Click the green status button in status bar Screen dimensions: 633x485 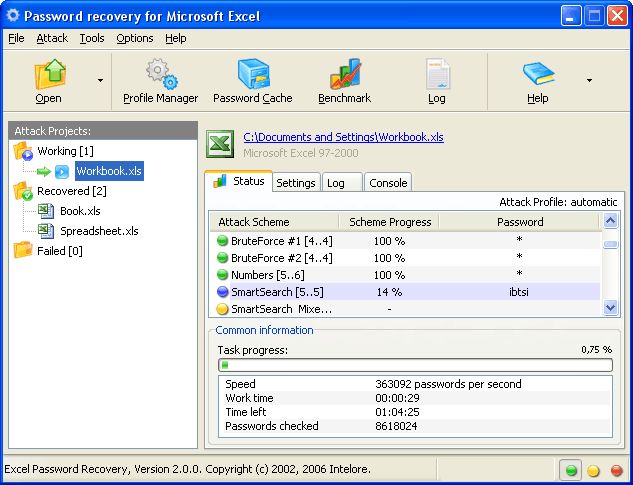tap(571, 469)
